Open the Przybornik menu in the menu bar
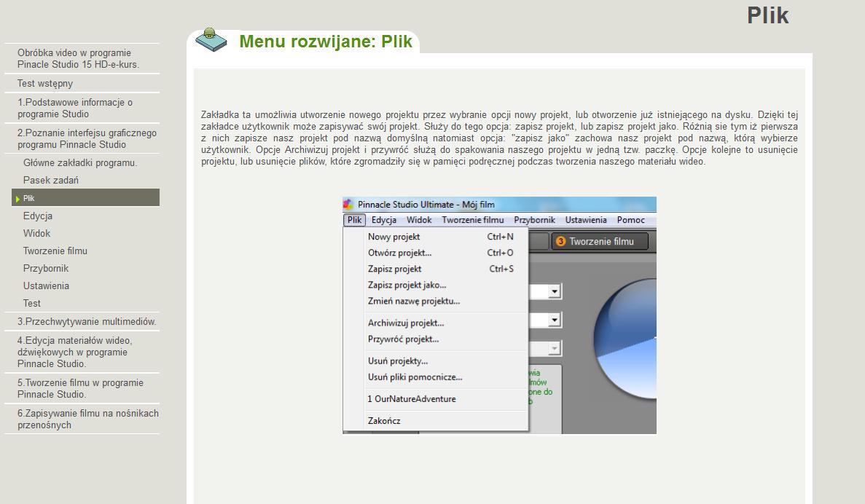 pos(535,220)
